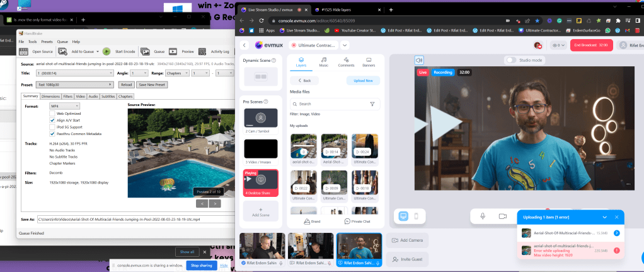Click Back in the Layers panel

click(304, 81)
